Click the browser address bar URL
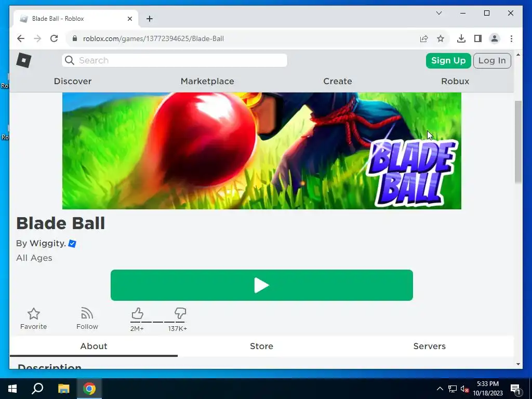 coord(153,38)
